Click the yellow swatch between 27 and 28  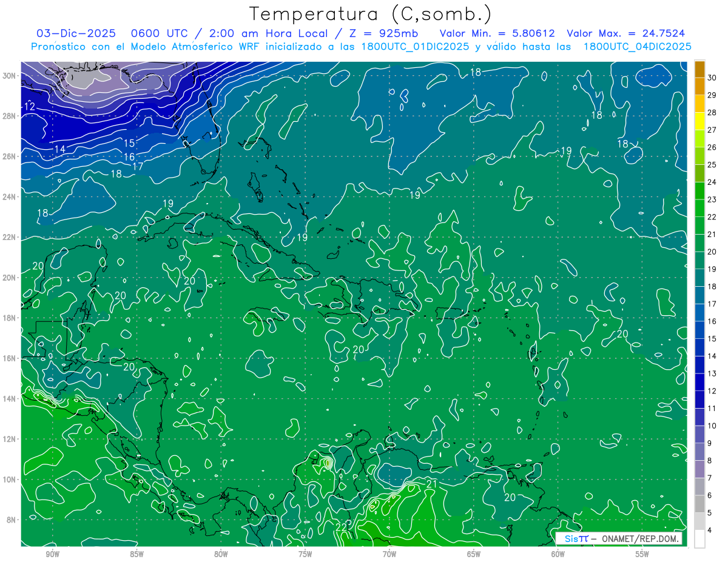(x=699, y=121)
